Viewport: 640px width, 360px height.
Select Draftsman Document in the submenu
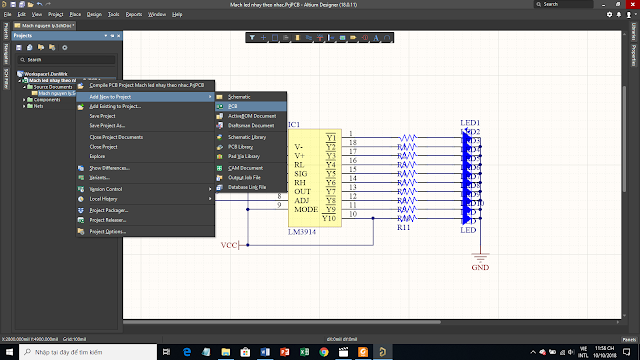point(251,126)
